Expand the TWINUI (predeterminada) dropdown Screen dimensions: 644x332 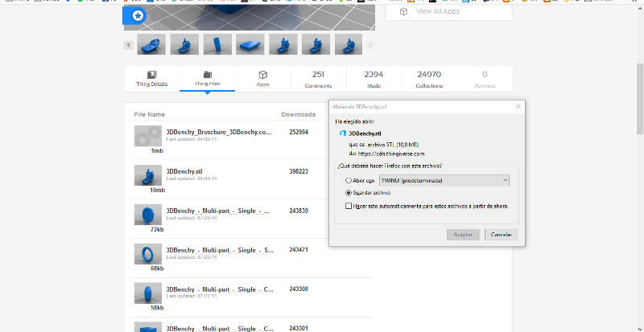(444, 180)
